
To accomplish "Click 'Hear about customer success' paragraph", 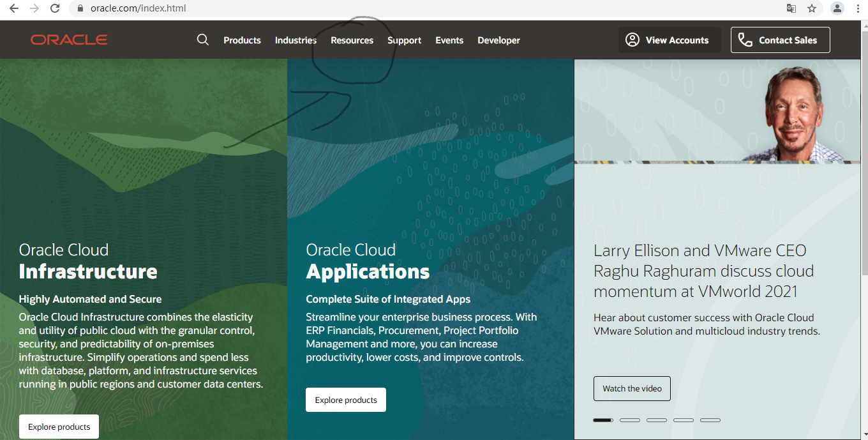I will [x=707, y=324].
